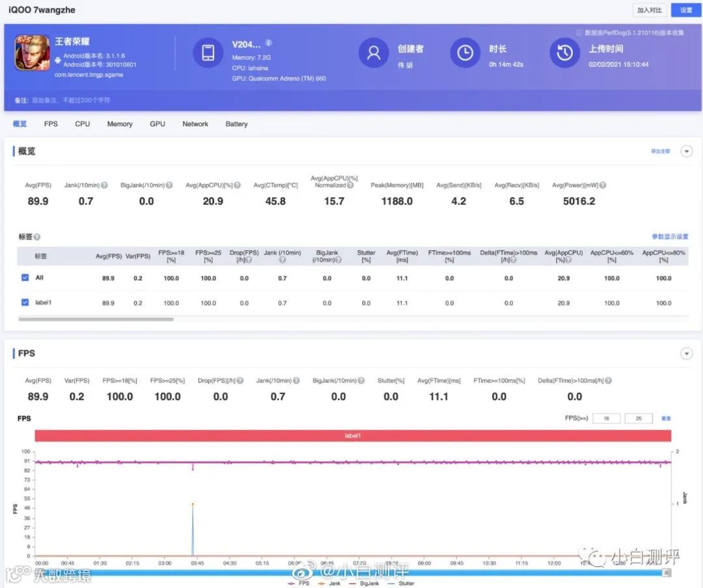Click the Avg(CTemp) value 45.8

275,201
